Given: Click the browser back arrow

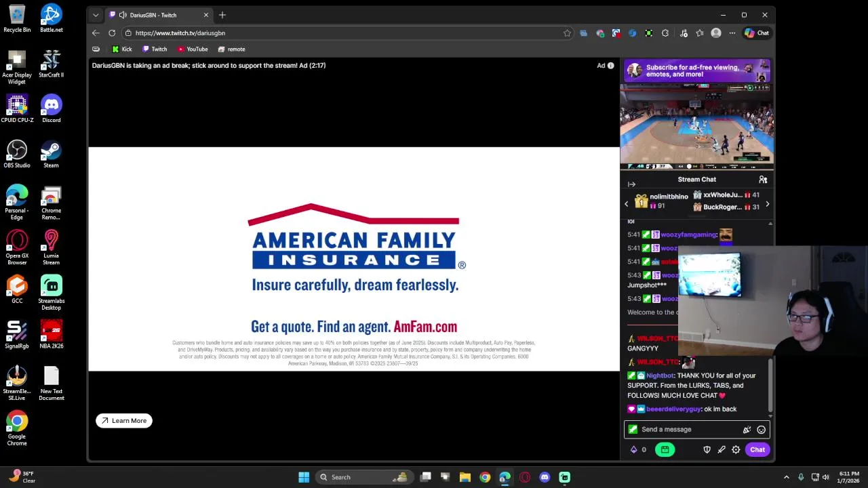Looking at the screenshot, I should point(96,33).
